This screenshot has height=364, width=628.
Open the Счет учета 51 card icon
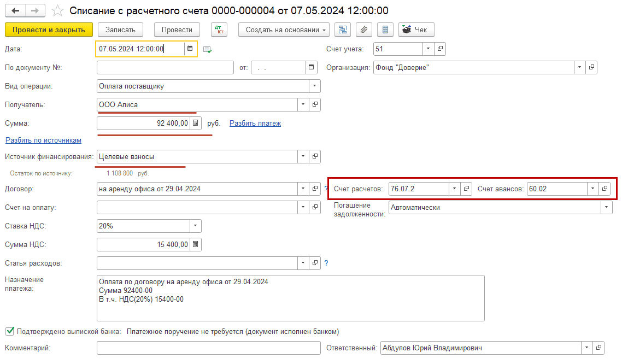click(440, 49)
